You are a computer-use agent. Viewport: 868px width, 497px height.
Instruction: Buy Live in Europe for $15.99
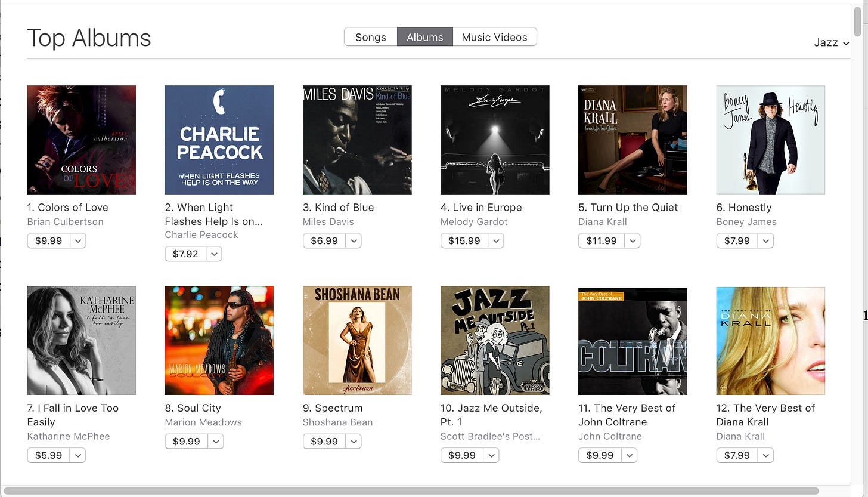pos(464,240)
